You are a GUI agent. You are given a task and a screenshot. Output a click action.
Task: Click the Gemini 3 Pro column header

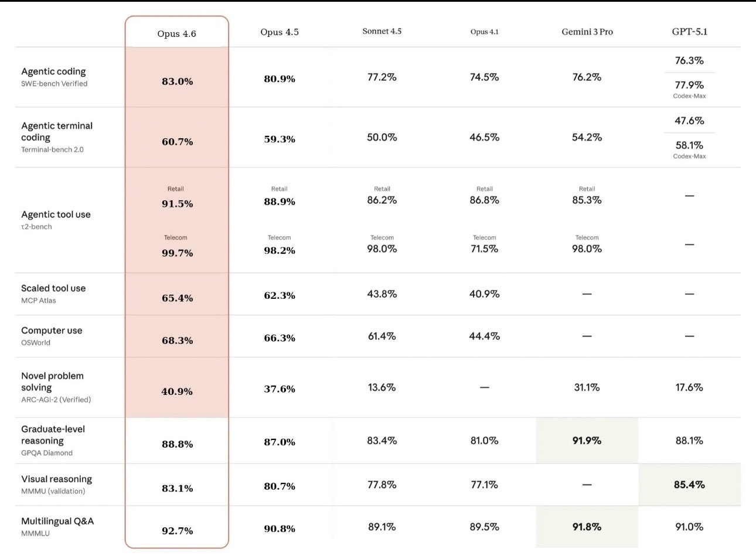587,32
